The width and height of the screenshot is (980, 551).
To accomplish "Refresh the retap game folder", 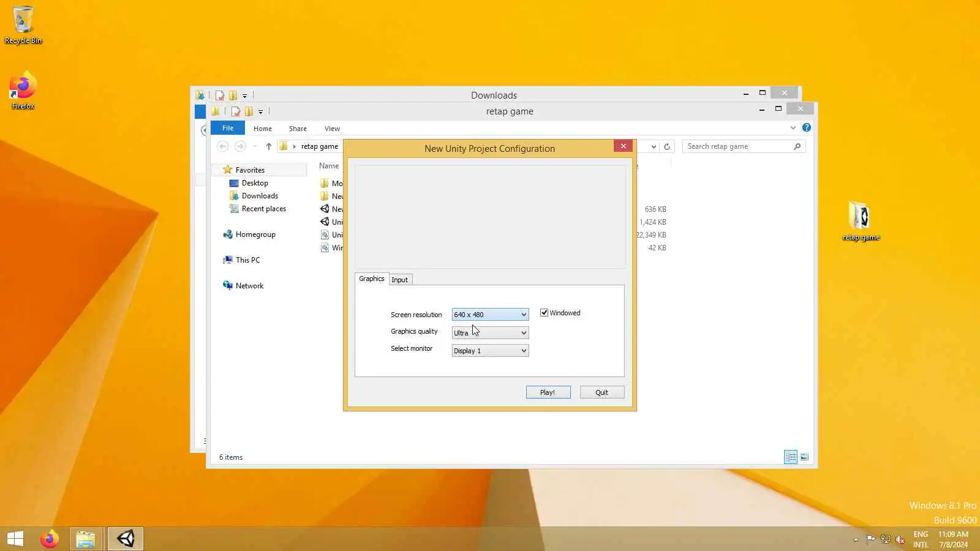I will pos(667,146).
